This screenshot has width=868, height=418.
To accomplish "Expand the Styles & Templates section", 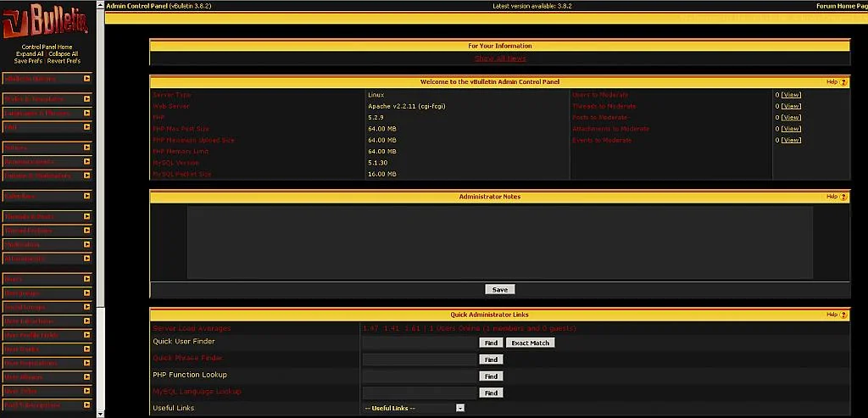I will (x=86, y=99).
